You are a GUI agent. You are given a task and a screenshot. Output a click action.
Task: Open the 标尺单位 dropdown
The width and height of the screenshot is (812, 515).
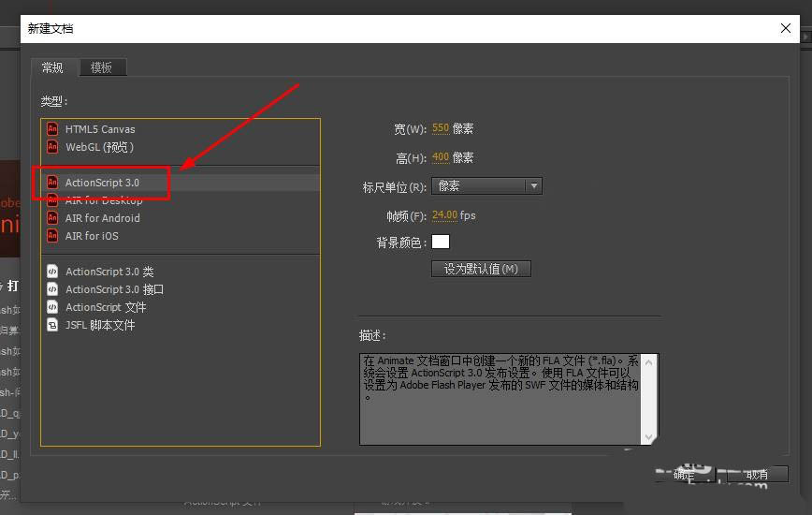486,185
